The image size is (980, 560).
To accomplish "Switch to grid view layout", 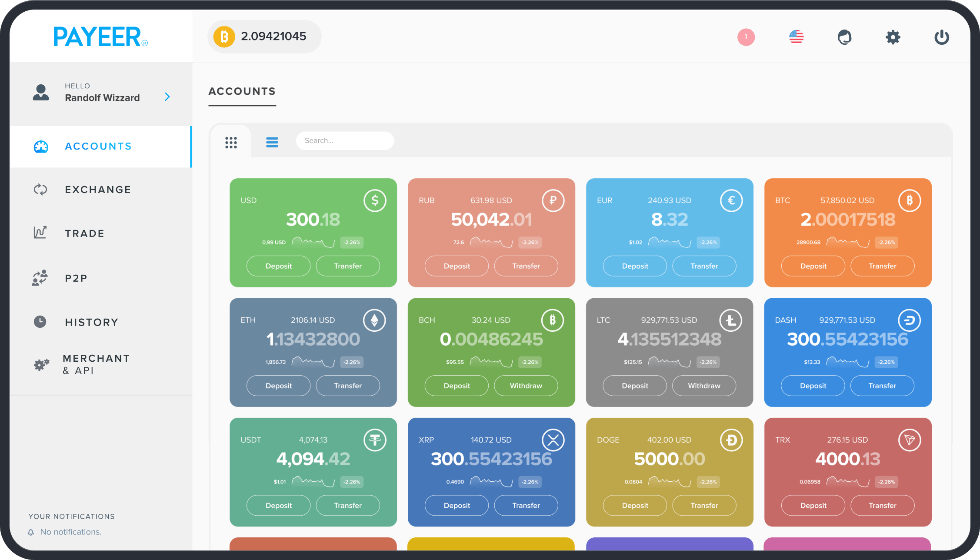I will click(231, 142).
